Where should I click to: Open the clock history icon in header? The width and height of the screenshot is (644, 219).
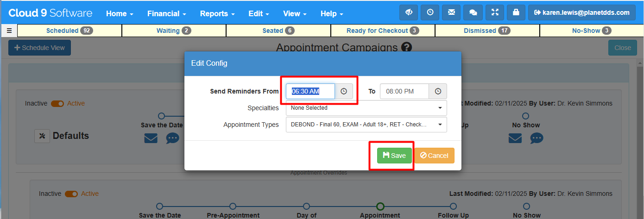tap(430, 13)
